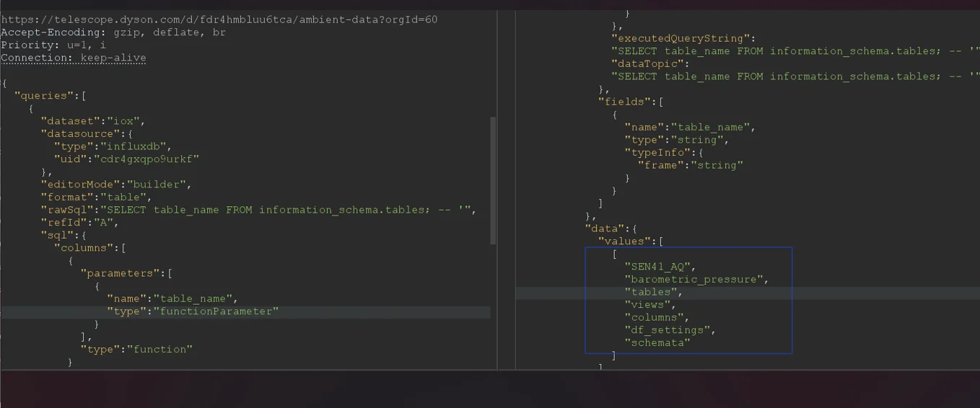Select the "refId":"A" line
This screenshot has height=408, width=980.
point(80,222)
